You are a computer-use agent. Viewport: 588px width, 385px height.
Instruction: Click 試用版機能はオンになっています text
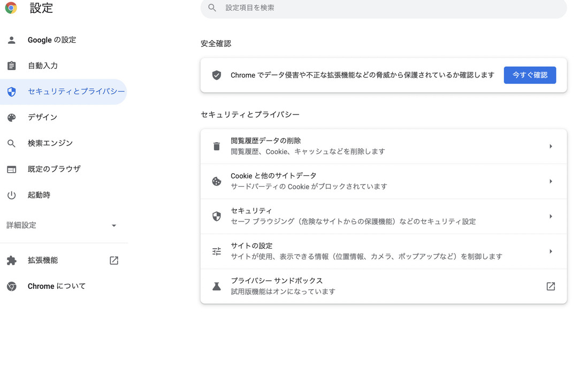282,291
